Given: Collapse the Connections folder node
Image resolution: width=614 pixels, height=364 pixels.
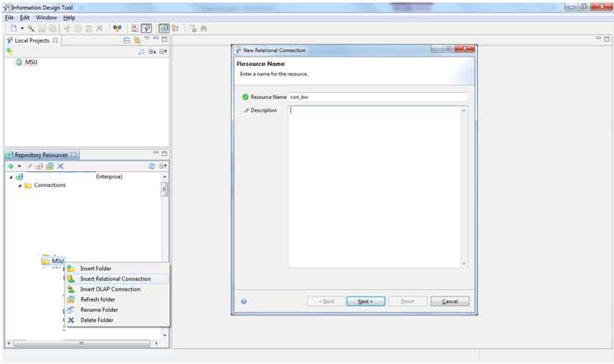Looking at the screenshot, I should (20, 186).
